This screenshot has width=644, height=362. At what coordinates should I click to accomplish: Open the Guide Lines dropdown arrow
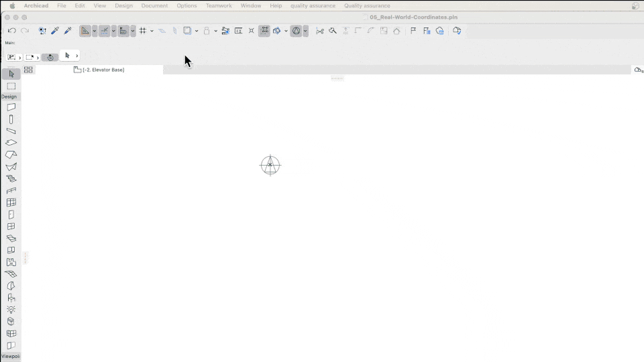[95, 31]
